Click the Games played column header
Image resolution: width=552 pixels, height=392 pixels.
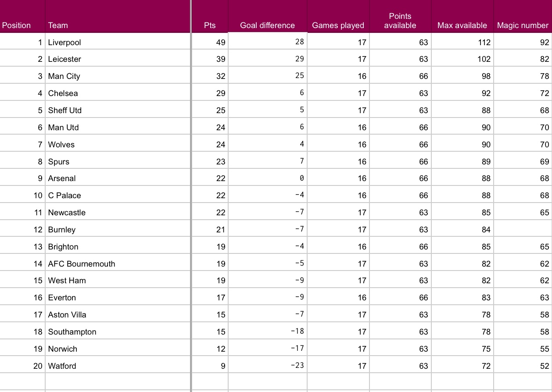click(x=338, y=25)
